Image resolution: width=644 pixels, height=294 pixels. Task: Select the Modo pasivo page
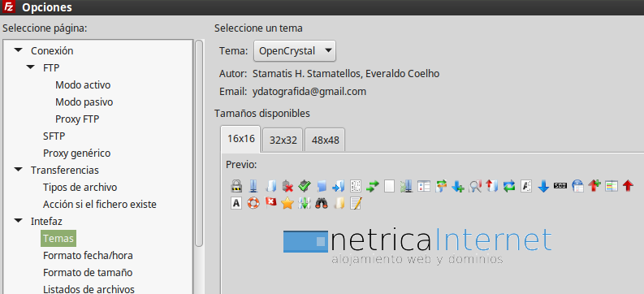[84, 102]
